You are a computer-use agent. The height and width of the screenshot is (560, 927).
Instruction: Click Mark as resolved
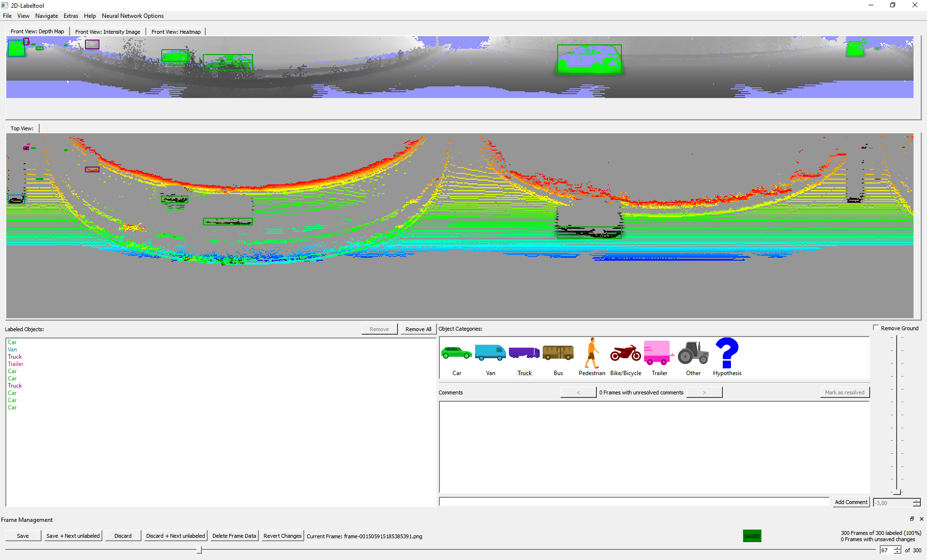point(844,392)
